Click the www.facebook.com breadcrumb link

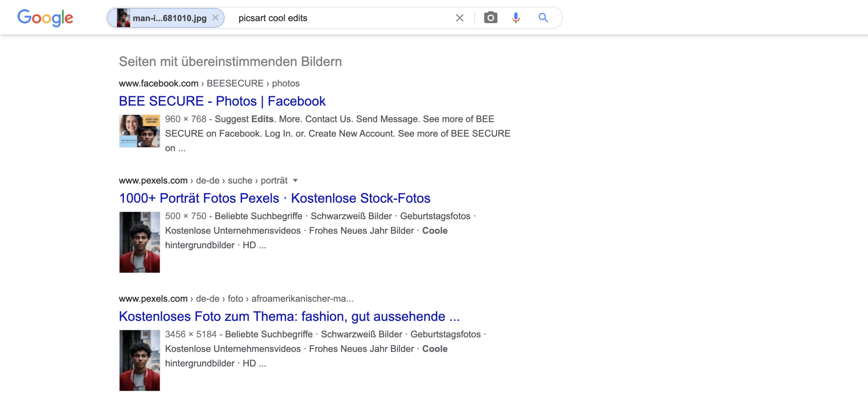coord(158,83)
